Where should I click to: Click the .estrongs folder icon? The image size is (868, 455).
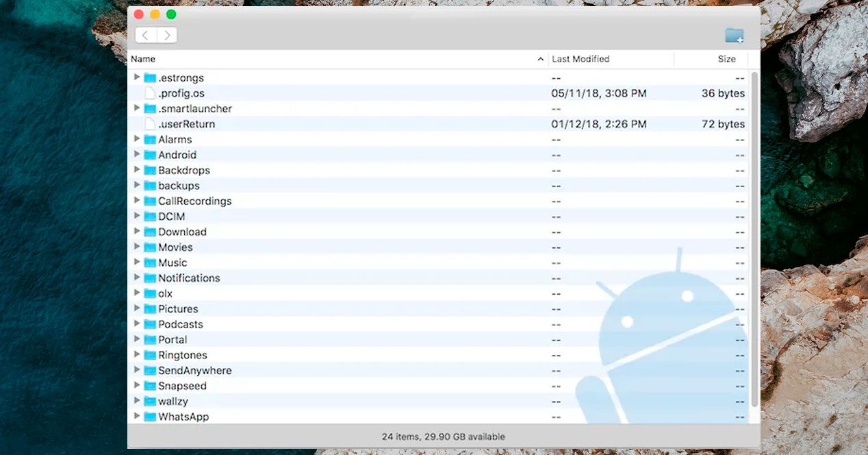150,77
